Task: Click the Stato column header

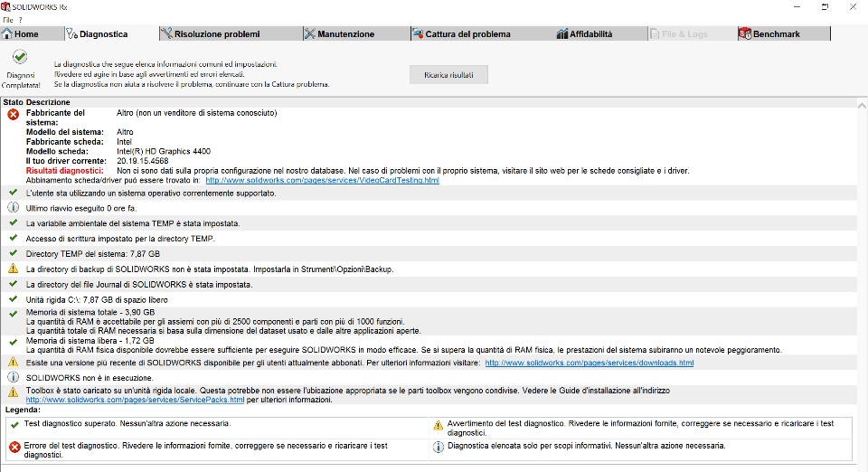Action: point(14,102)
